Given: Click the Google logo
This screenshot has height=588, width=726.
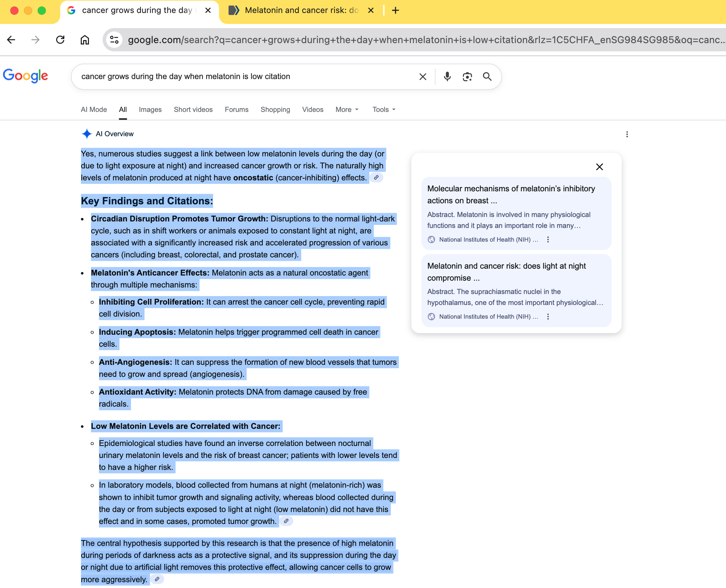Looking at the screenshot, I should (x=26, y=76).
